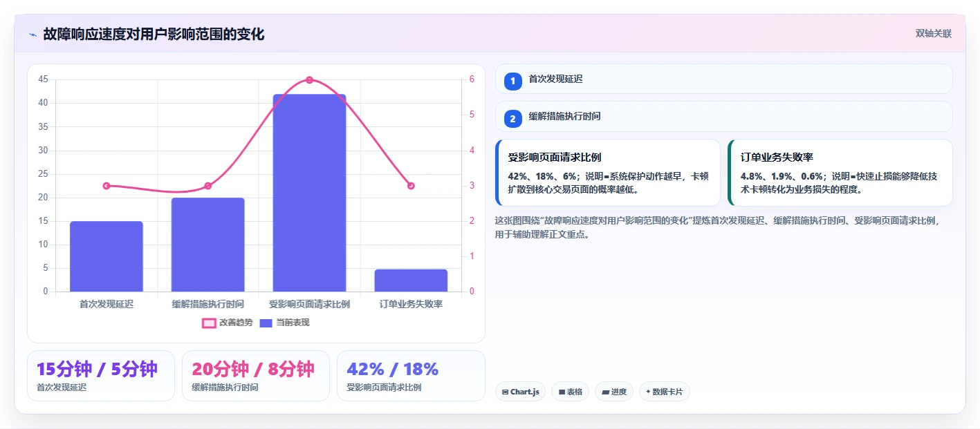Click the lightning icon beside the title
The image size is (980, 429).
pos(33,35)
